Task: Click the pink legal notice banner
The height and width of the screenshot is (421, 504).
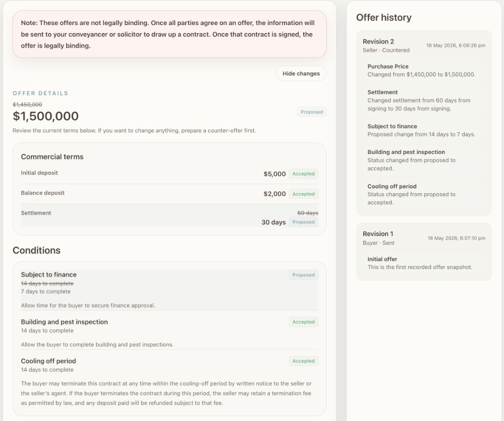Action: (x=169, y=34)
